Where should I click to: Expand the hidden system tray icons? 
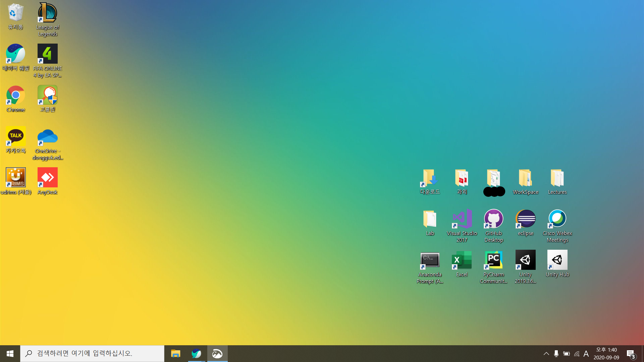coord(546,354)
